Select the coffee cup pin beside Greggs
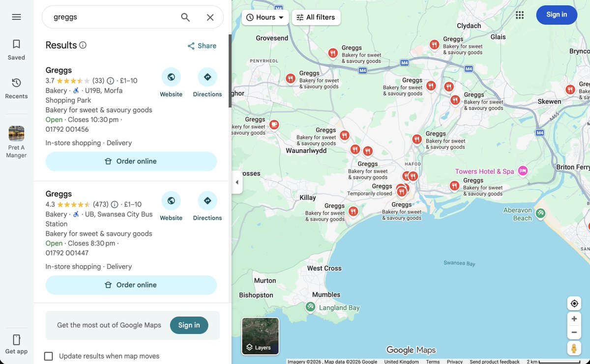Screen dimensions: 590x364 point(274,125)
